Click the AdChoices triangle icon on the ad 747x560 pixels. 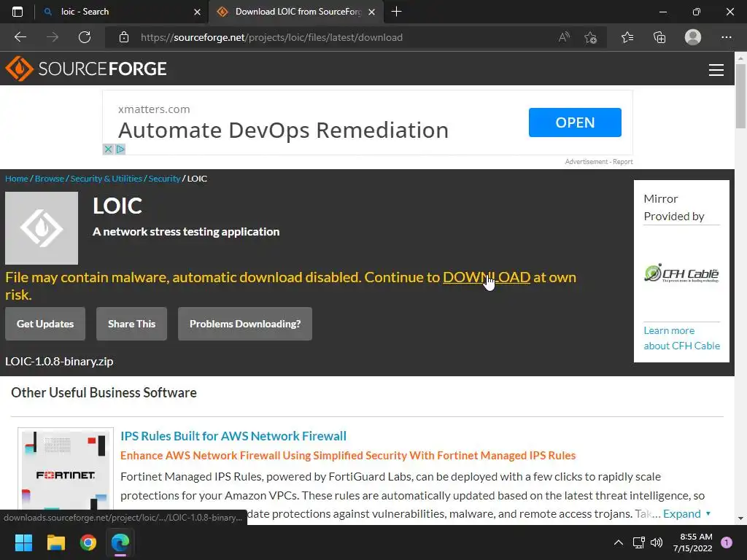click(x=120, y=149)
